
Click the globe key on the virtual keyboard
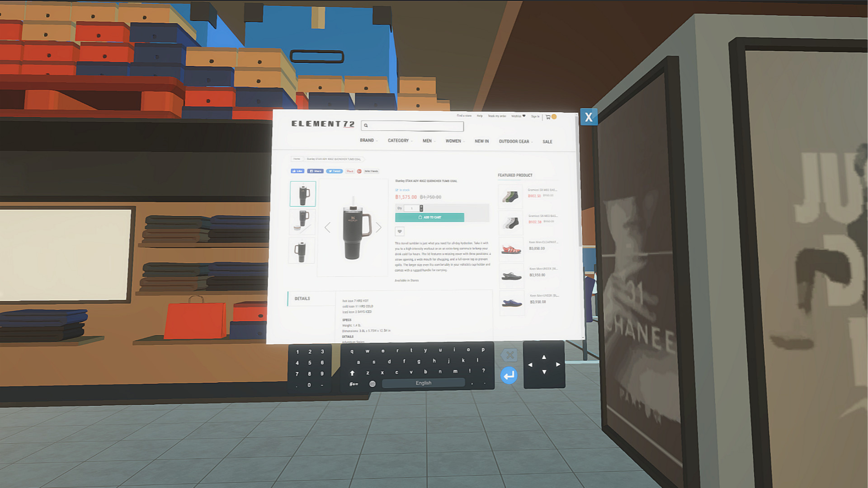coord(372,383)
